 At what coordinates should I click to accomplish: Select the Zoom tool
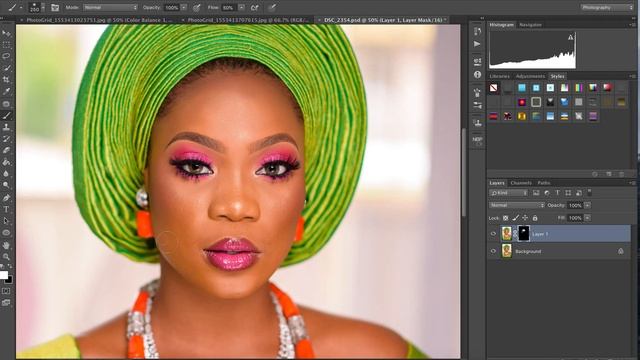6,257
